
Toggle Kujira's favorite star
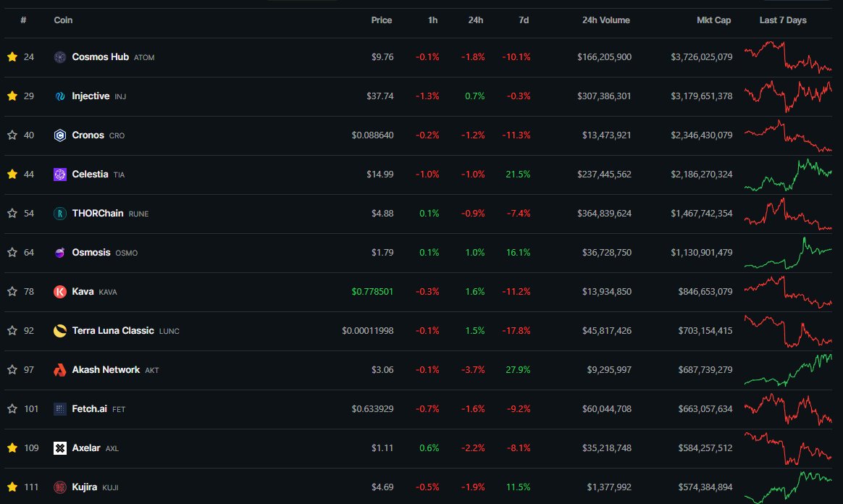[x=12, y=487]
